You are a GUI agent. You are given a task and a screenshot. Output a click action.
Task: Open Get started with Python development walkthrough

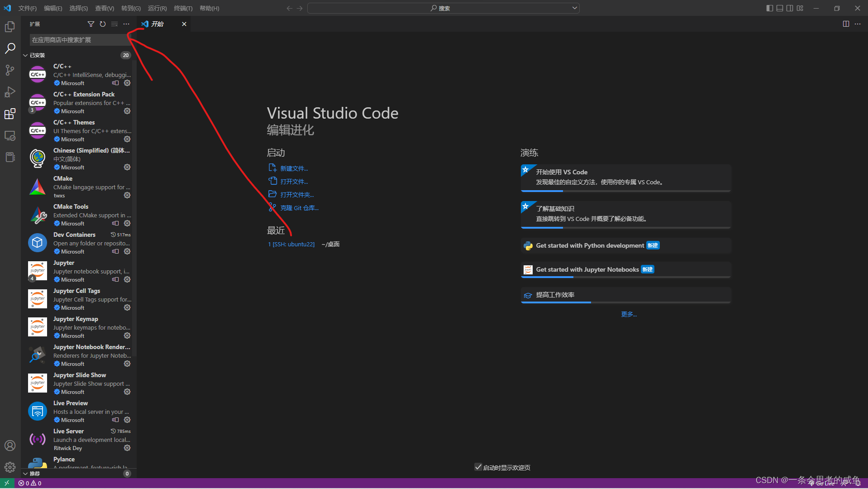click(626, 246)
